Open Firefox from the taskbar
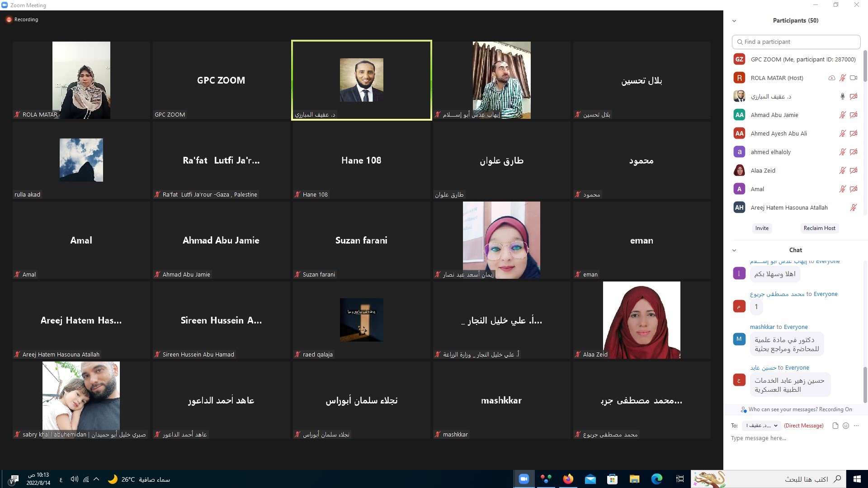The image size is (868, 488). 568,479
